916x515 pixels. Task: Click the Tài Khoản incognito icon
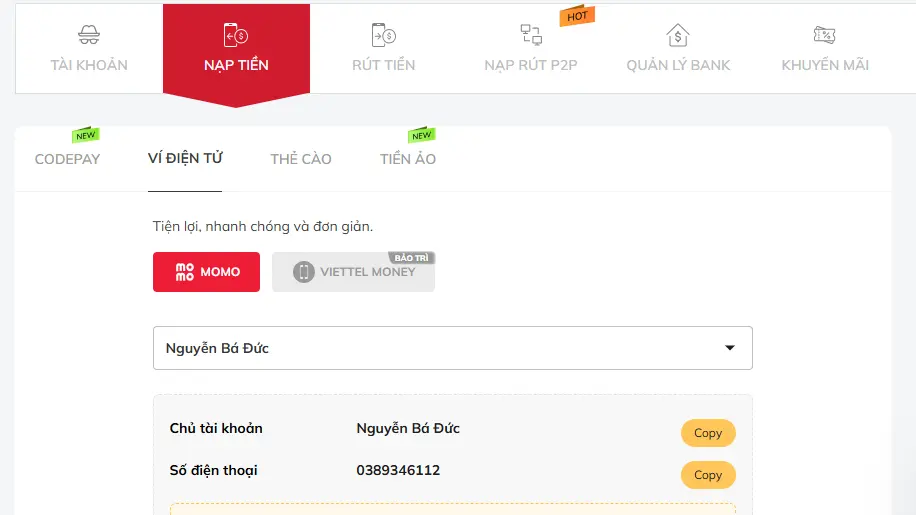coord(89,35)
